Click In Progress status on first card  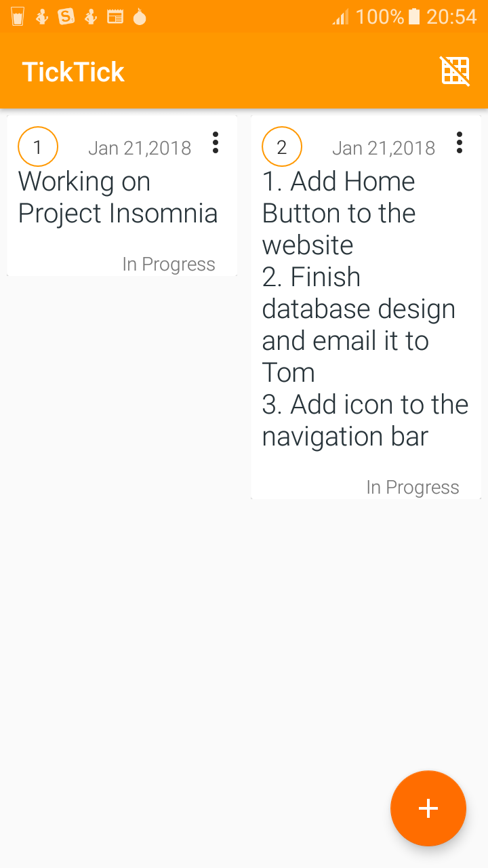tap(169, 264)
